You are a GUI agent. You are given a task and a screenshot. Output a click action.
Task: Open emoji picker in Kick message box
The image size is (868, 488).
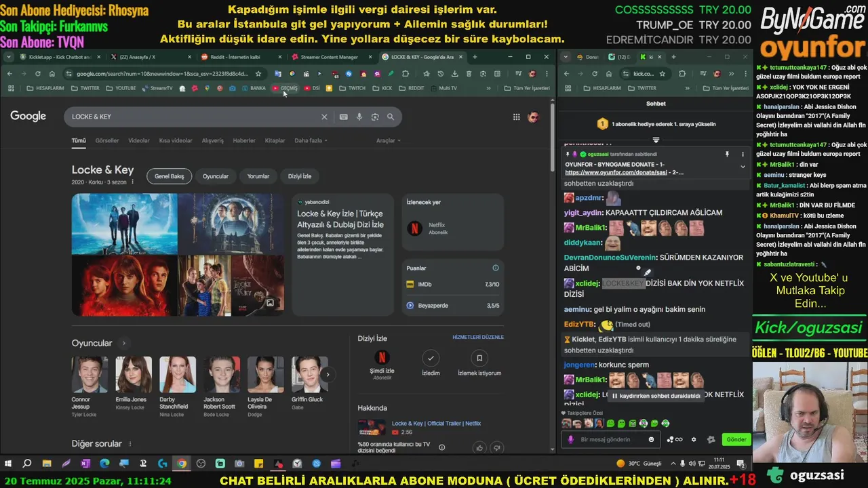[x=652, y=439]
